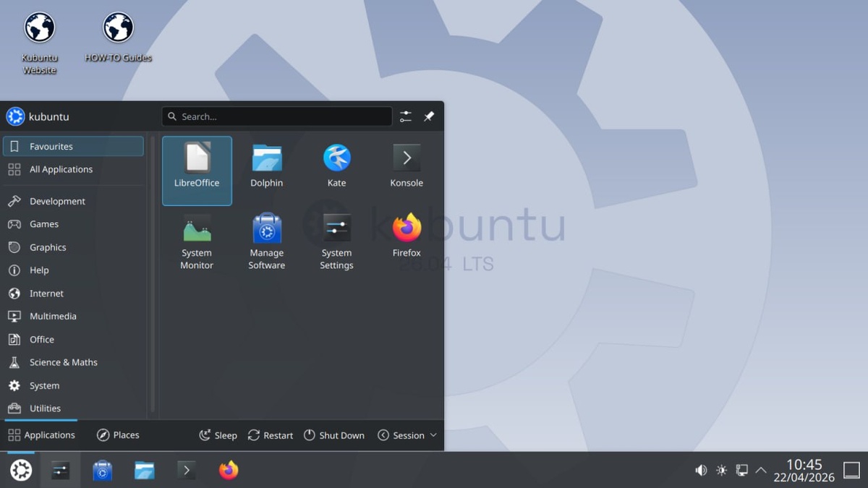Open the Internet category
The image size is (868, 488).
74,294
